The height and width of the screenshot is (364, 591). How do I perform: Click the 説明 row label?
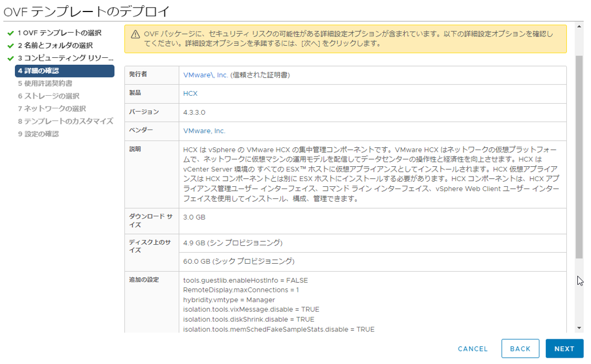[x=135, y=149]
